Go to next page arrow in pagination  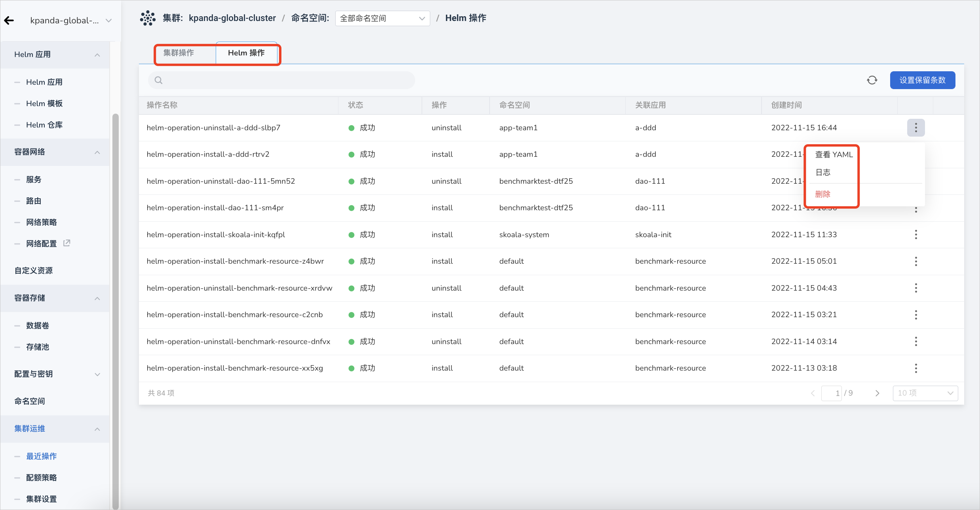tap(877, 393)
